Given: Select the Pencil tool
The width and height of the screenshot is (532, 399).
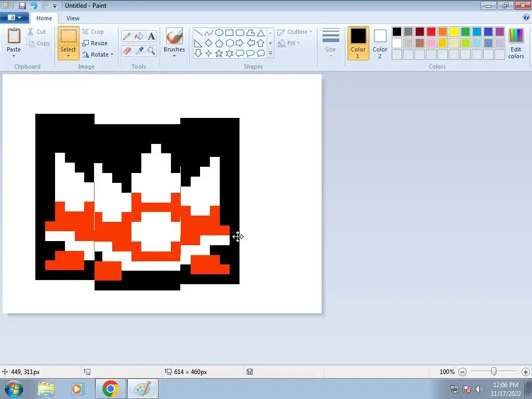Looking at the screenshot, I should (127, 36).
